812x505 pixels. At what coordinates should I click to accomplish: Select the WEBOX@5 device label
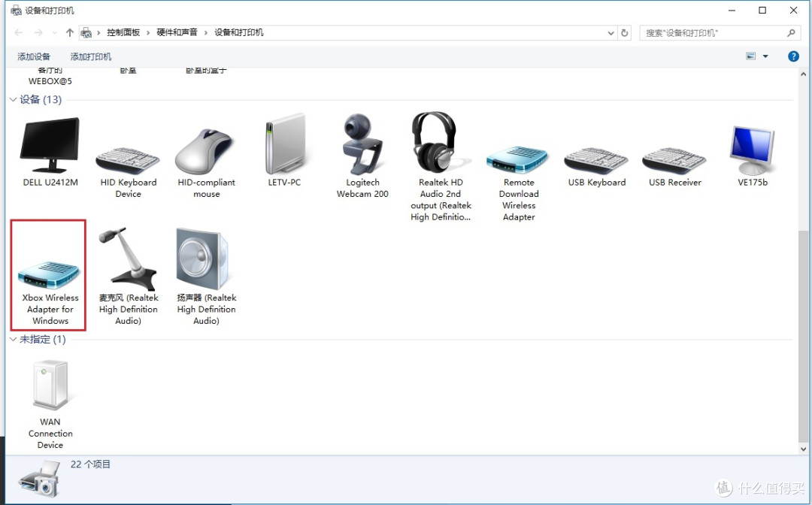tap(50, 81)
